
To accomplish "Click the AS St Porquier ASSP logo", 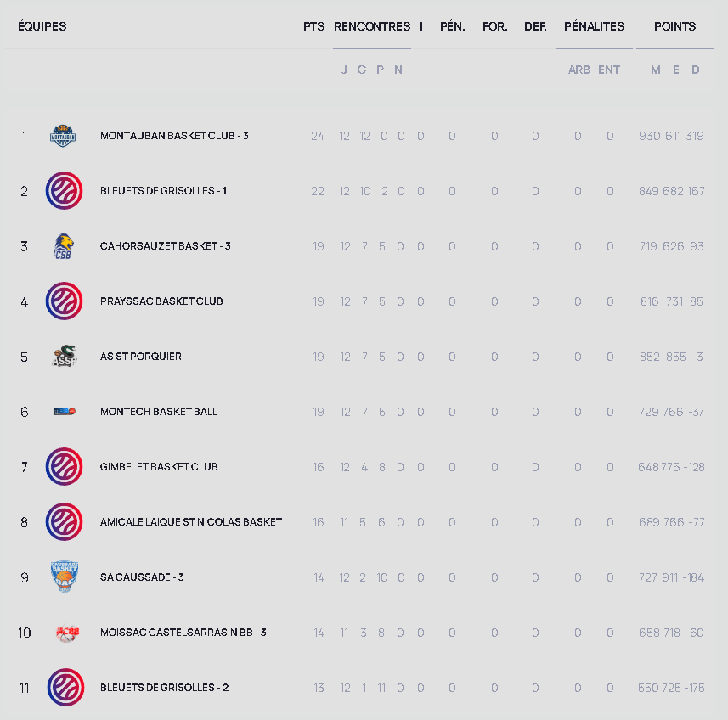I will [x=64, y=357].
